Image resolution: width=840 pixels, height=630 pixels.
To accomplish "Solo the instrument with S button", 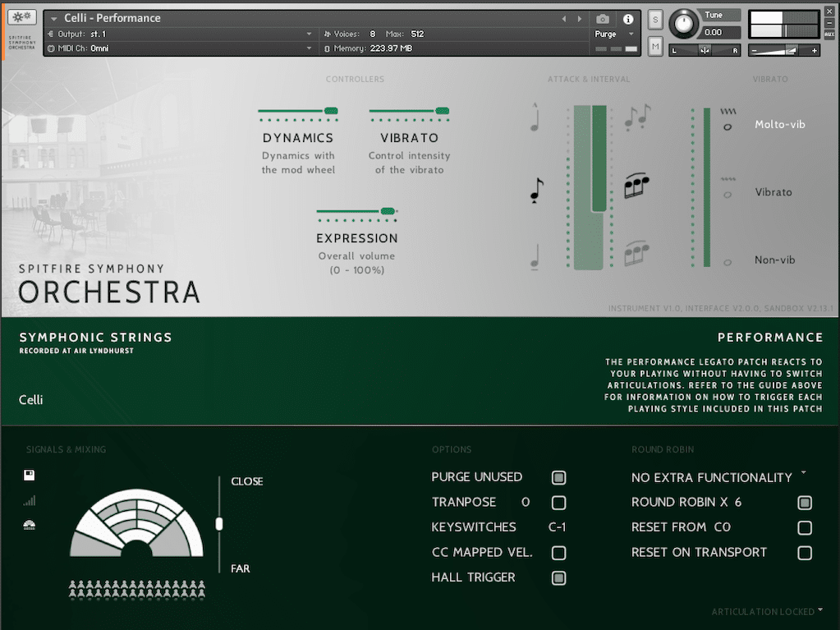I will point(655,20).
